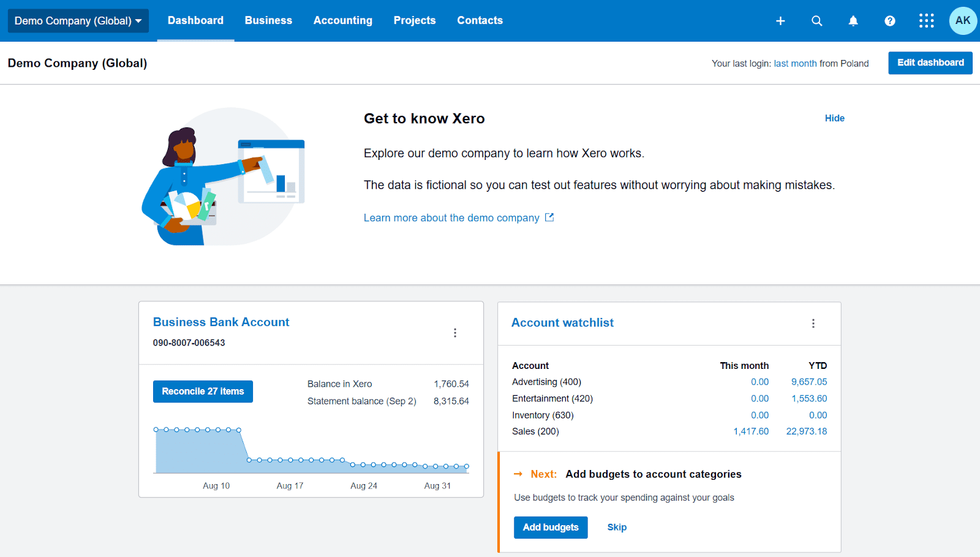Click the help question mark icon

pyautogui.click(x=889, y=21)
